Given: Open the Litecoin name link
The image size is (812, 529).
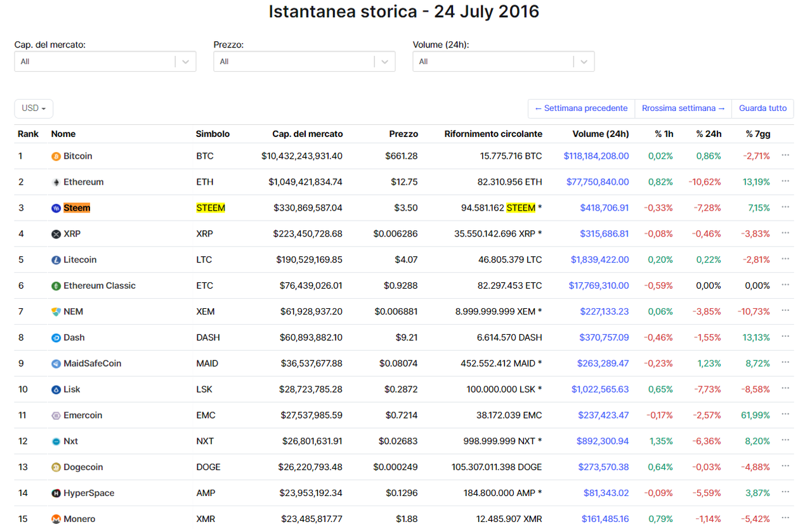Looking at the screenshot, I should coord(80,260).
